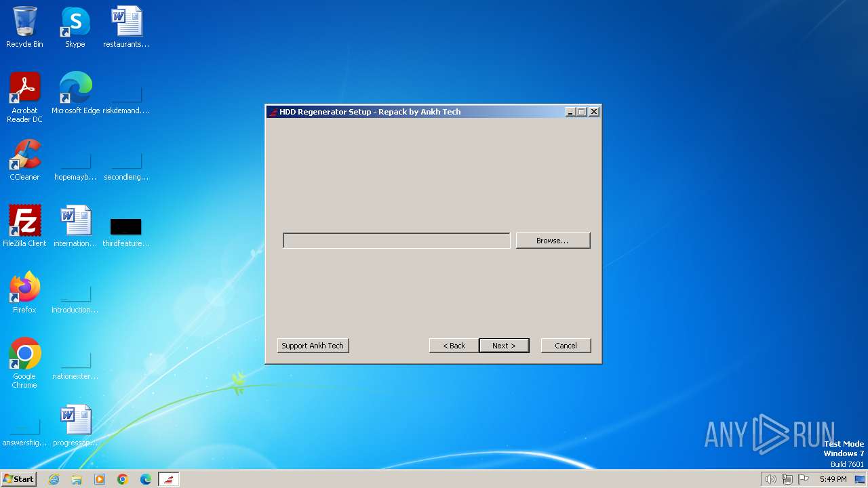The image size is (868, 488).
Task: Open Google Chrome desktop shortcut
Action: tap(24, 363)
